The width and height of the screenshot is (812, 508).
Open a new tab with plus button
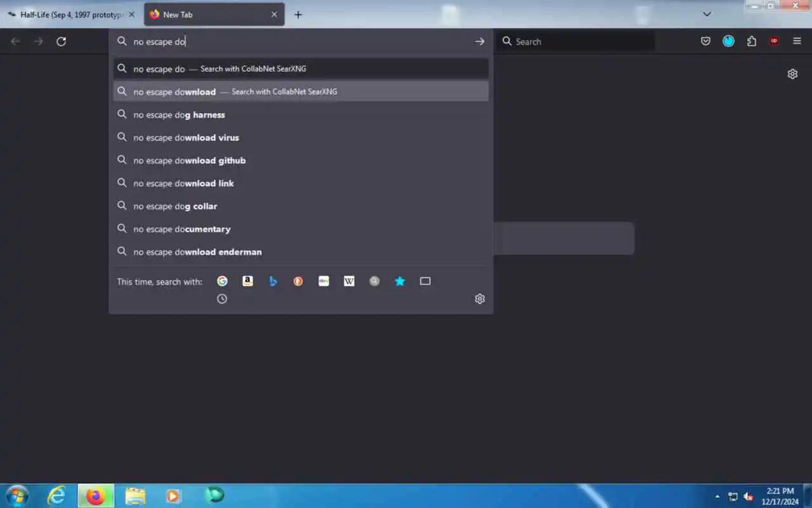(298, 15)
